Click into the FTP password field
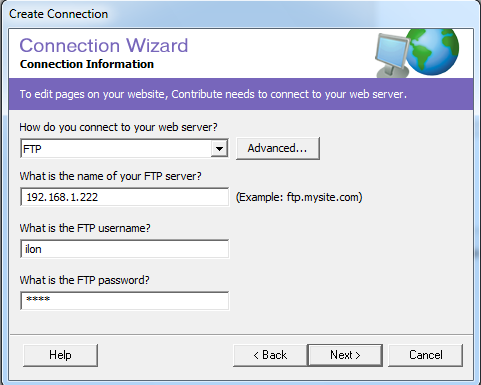This screenshot has height=385, width=481. click(124, 301)
